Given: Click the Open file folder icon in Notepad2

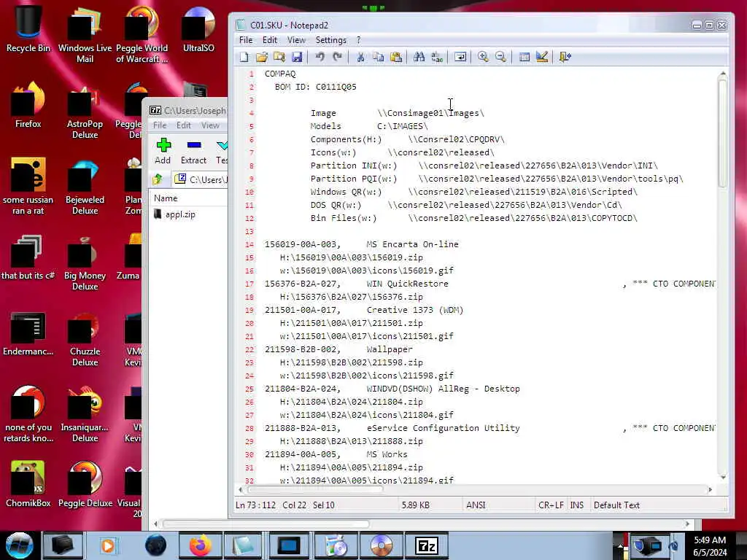Looking at the screenshot, I should [262, 57].
